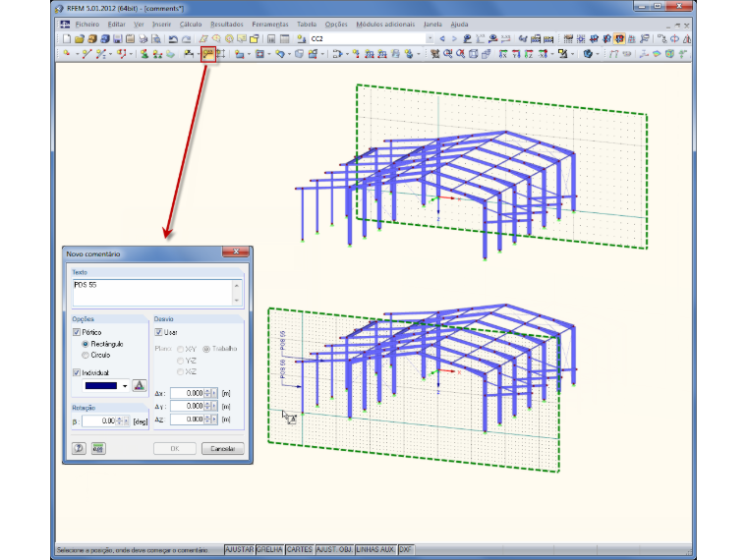Click the New file icon

click(x=67, y=39)
